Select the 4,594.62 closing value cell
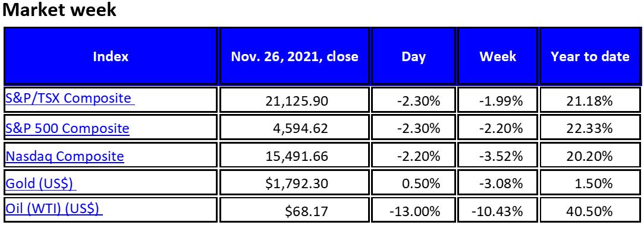The height and width of the screenshot is (225, 644). coord(294,128)
